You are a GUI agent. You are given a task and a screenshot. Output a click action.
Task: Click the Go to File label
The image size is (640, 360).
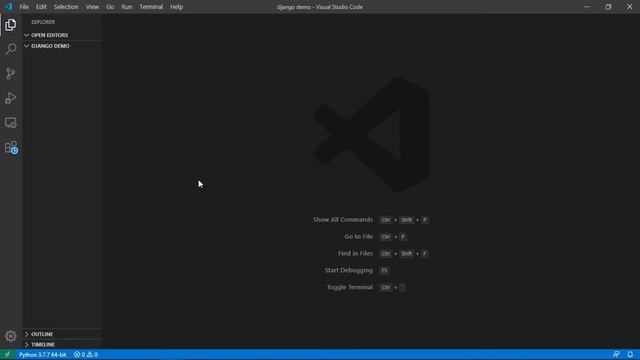(x=358, y=236)
